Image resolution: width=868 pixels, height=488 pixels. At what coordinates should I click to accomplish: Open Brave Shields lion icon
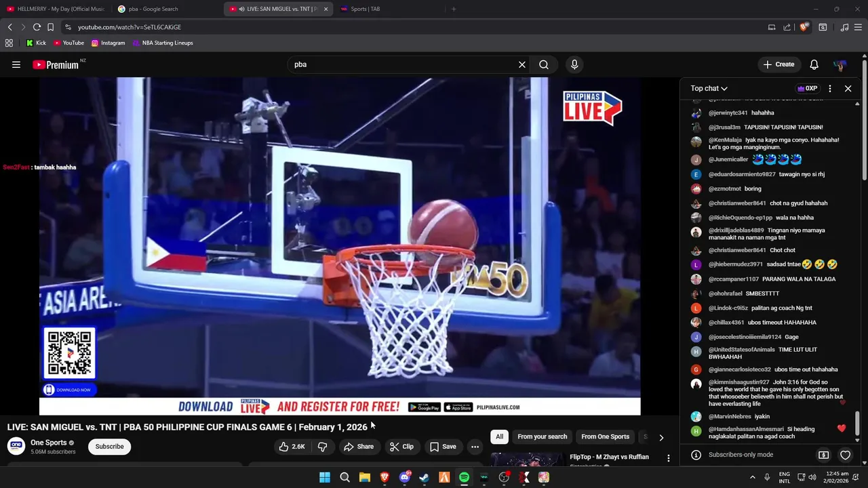point(804,27)
